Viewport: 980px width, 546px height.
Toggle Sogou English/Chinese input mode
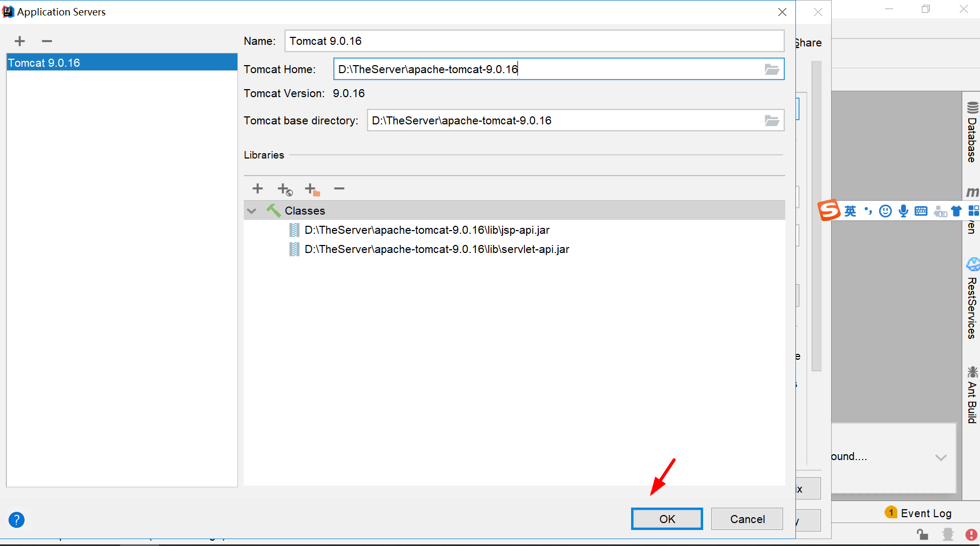point(850,211)
